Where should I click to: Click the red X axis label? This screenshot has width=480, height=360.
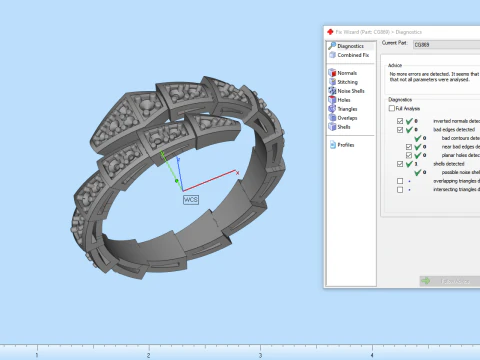tap(237, 173)
